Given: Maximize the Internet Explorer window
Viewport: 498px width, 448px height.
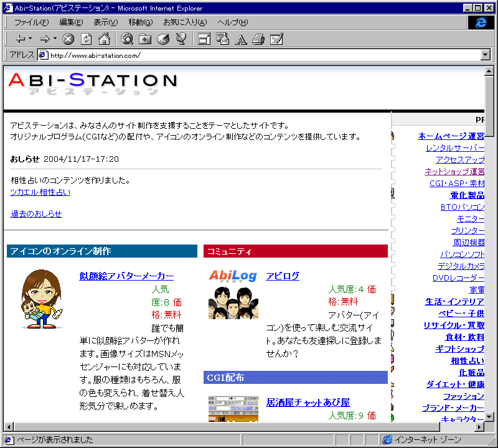Looking at the screenshot, I should pyautogui.click(x=477, y=8).
